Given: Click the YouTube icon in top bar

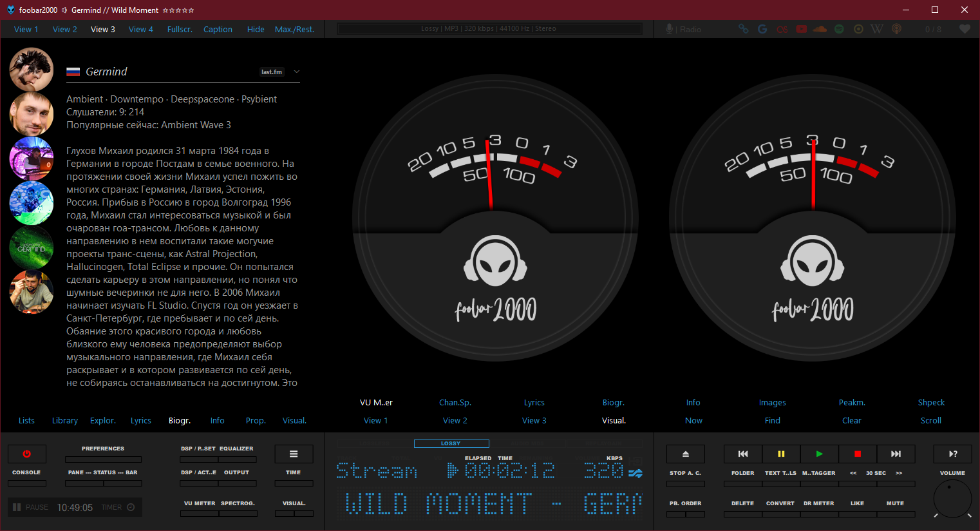Looking at the screenshot, I should [801, 29].
